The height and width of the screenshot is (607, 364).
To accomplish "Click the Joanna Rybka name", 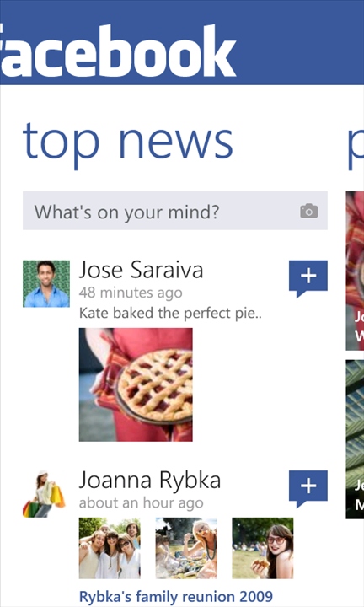I will pos(150,481).
